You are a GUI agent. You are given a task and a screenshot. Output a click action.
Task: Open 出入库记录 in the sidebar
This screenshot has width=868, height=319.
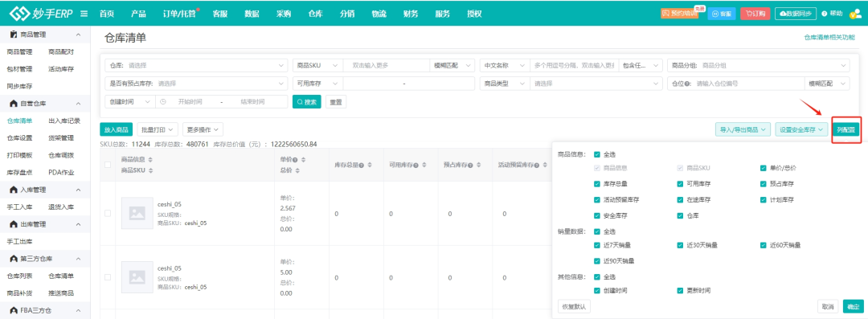64,121
